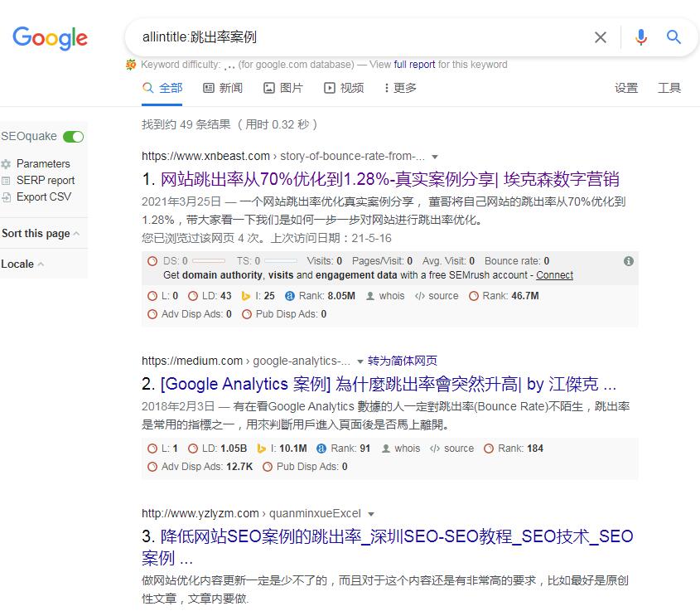The image size is (700, 611).
Task: Open the SEOquake Parameters gear icon
Action: coord(6,164)
